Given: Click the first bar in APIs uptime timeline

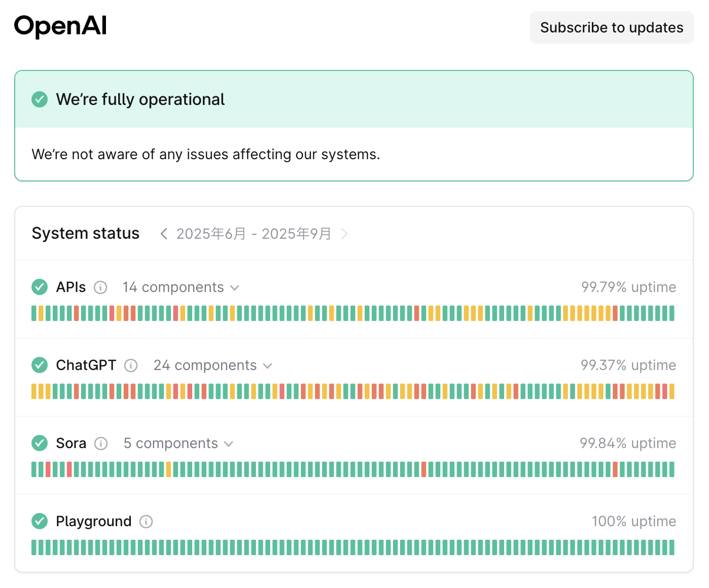Looking at the screenshot, I should [x=34, y=313].
